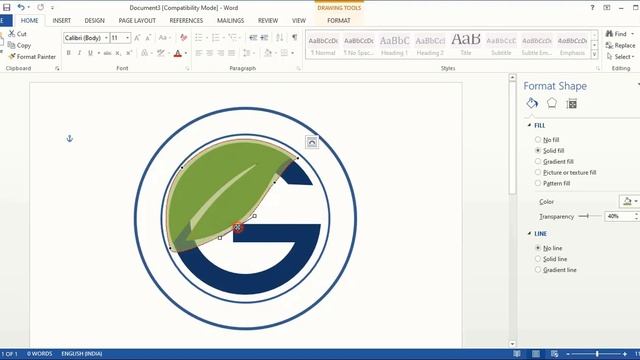Open the Font dialog launcher
This screenshot has height=360, width=640.
[x=187, y=69]
